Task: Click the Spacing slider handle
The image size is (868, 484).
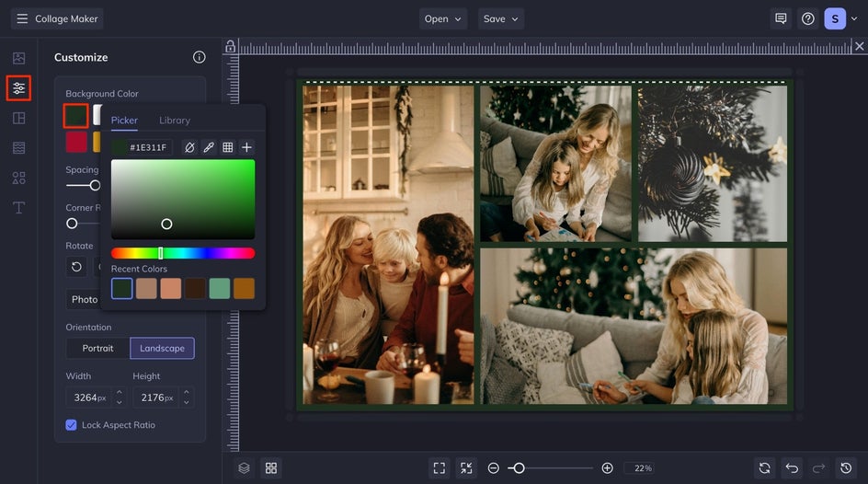Action: [x=96, y=186]
